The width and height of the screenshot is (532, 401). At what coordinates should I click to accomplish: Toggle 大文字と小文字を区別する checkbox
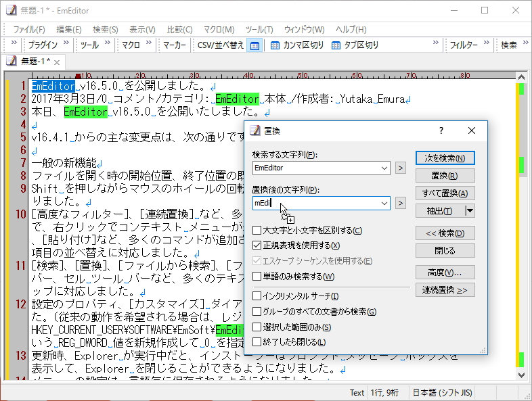tap(257, 231)
